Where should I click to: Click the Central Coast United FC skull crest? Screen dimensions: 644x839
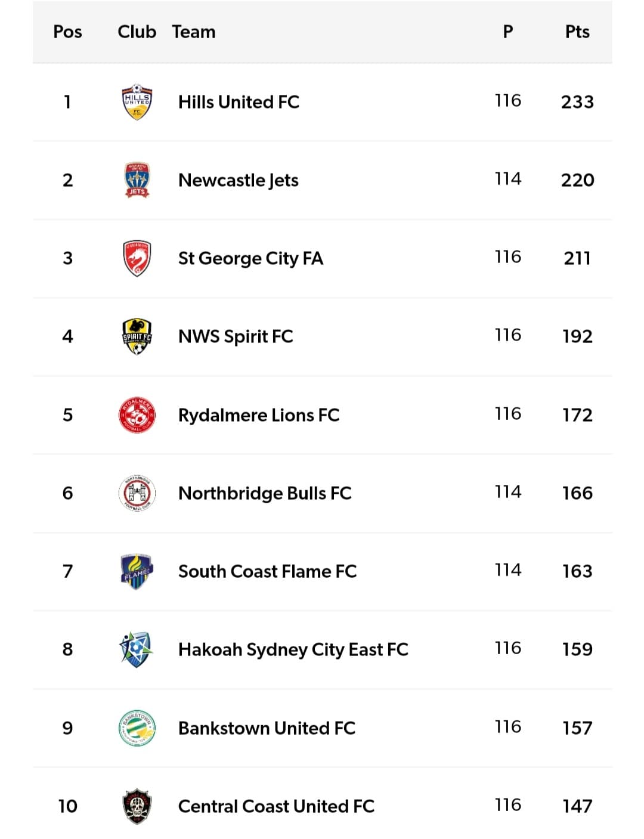[x=137, y=806]
